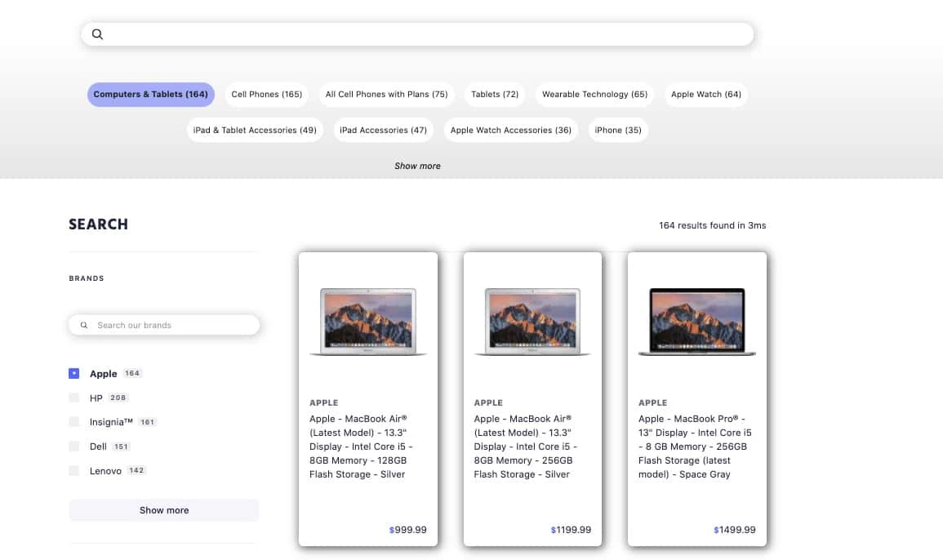Select the Cell Phones (165) category

266,94
